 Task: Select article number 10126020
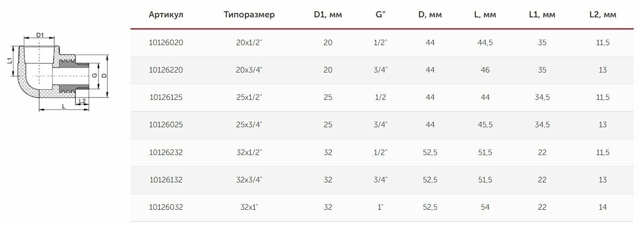(x=166, y=43)
